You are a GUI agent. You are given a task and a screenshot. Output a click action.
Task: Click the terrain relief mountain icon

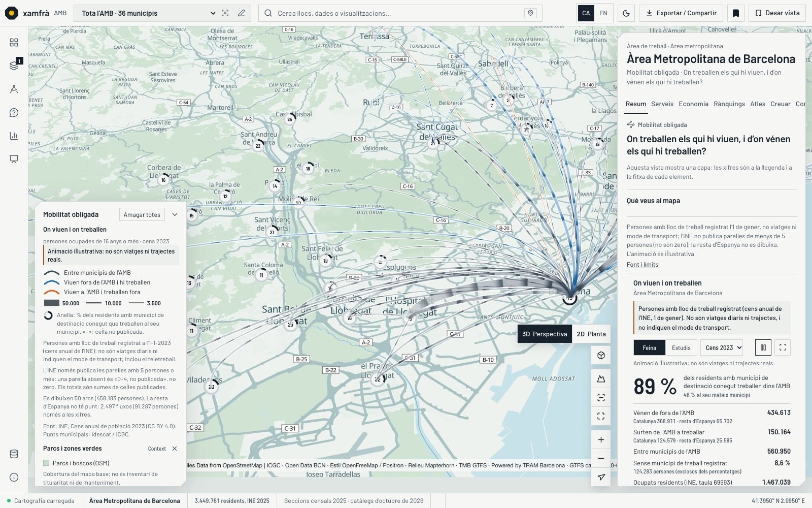(x=601, y=378)
